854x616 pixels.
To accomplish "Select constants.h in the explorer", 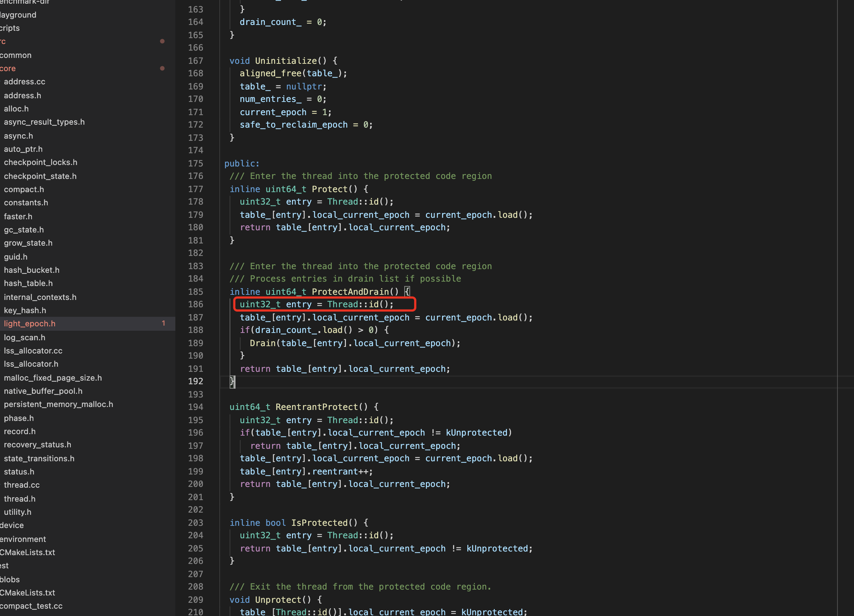I will [x=26, y=202].
